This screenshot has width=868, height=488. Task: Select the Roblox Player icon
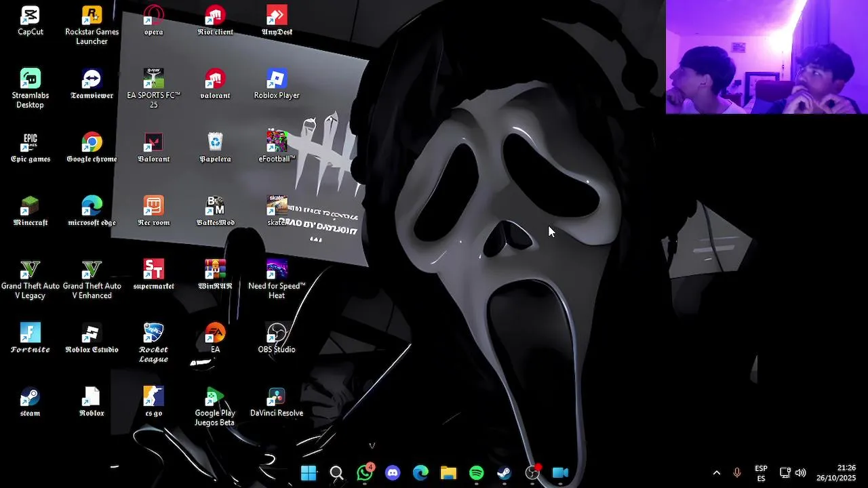[277, 84]
